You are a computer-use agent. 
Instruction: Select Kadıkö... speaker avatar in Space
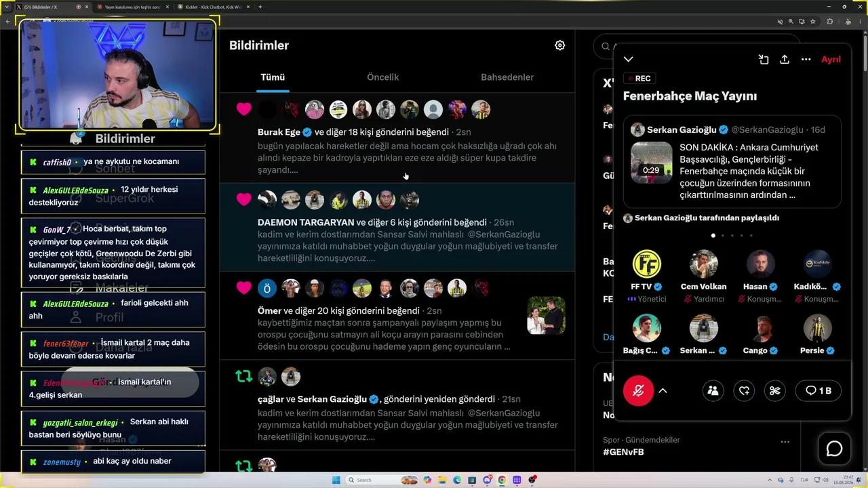[817, 264]
